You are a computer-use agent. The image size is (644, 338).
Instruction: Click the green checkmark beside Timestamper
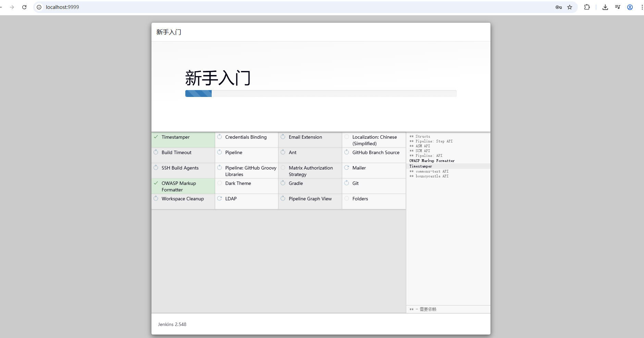click(x=156, y=137)
